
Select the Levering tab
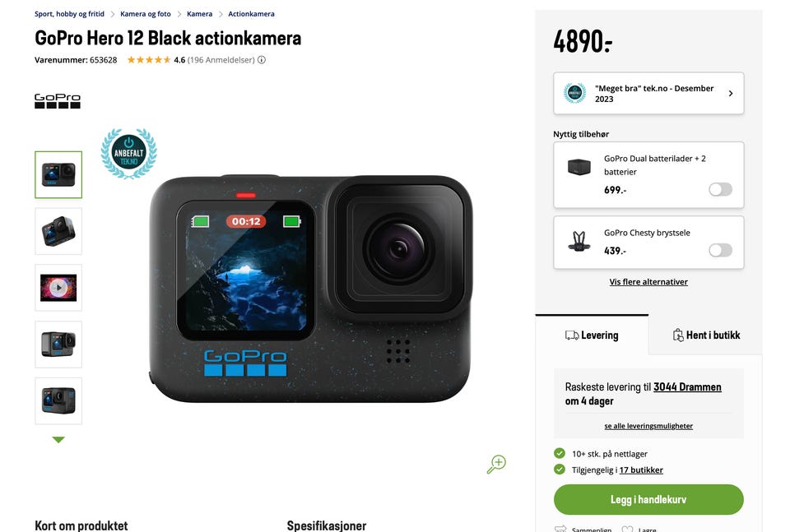592,335
